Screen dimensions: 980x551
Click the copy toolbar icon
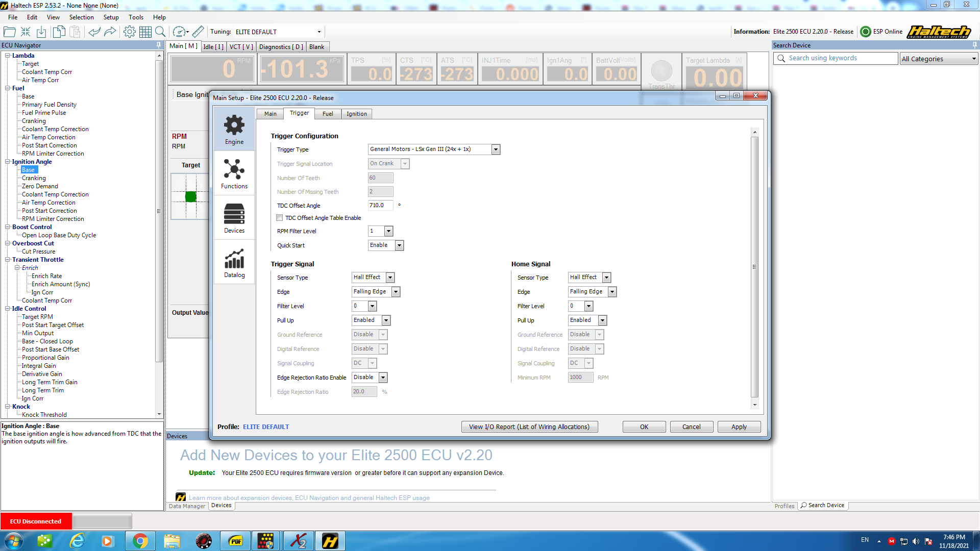pyautogui.click(x=59, y=32)
